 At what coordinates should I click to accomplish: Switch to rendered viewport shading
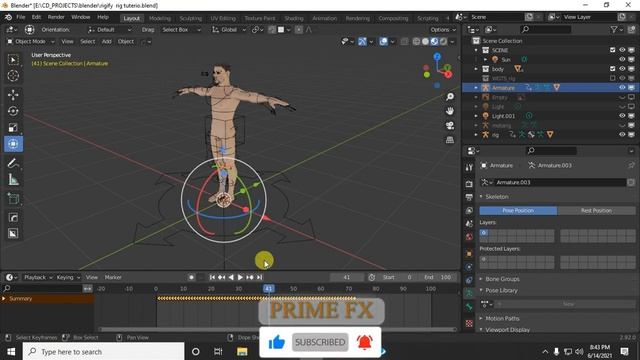coord(443,41)
